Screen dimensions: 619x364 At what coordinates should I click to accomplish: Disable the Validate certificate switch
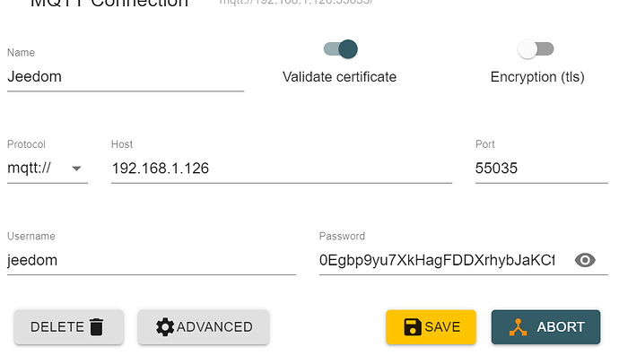(340, 48)
